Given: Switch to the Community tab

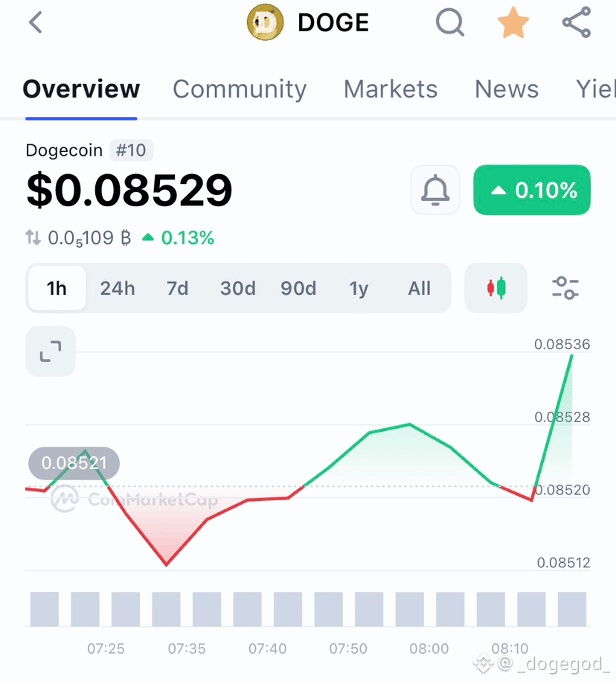Looking at the screenshot, I should coord(240,89).
